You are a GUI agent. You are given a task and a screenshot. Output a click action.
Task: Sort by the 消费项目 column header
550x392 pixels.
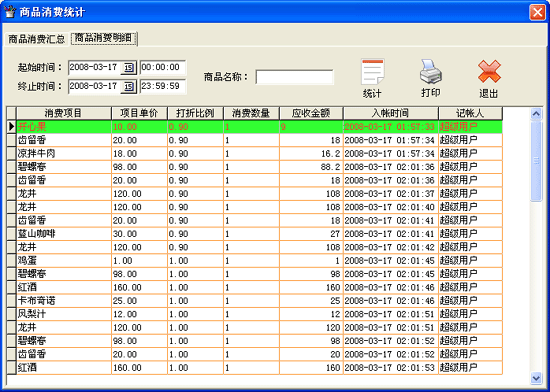pyautogui.click(x=63, y=113)
